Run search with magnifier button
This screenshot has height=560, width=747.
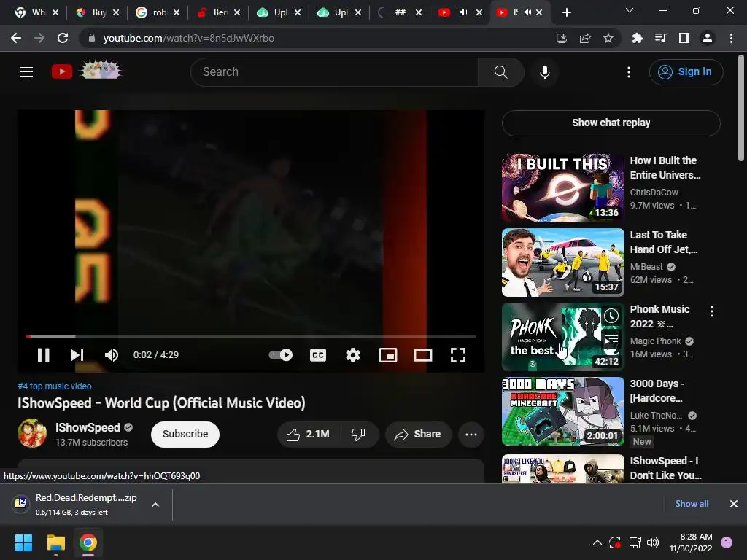500,72
